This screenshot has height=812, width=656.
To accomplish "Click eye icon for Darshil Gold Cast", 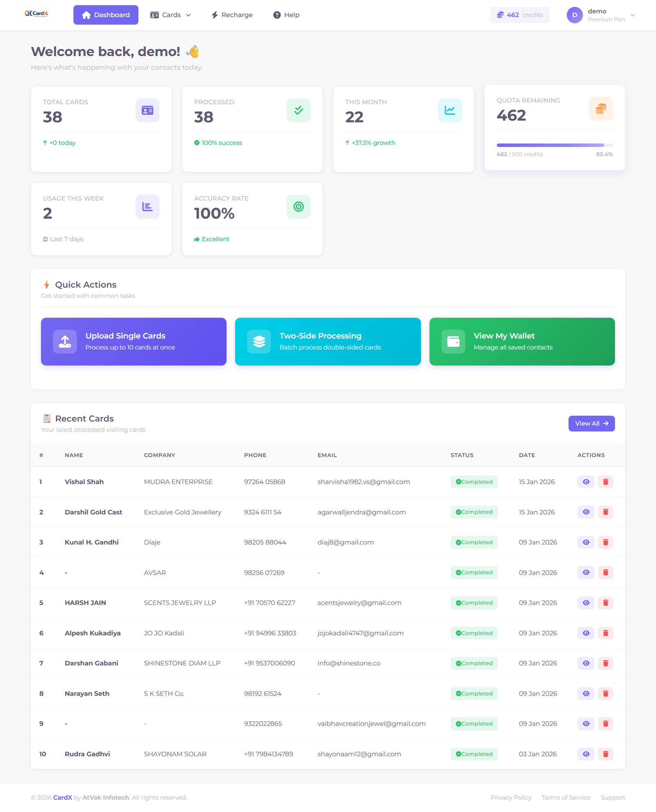I will [x=586, y=512].
